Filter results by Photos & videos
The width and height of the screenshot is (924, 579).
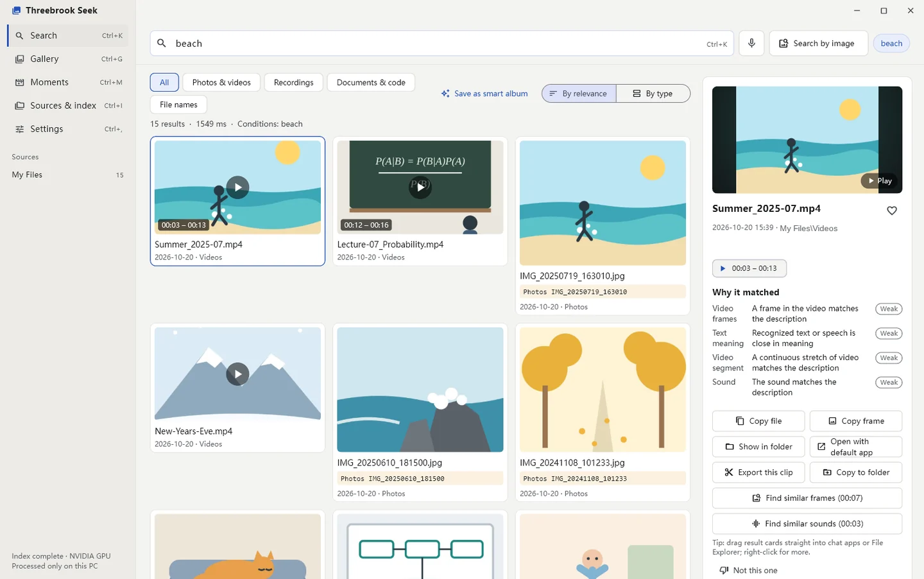pos(221,82)
